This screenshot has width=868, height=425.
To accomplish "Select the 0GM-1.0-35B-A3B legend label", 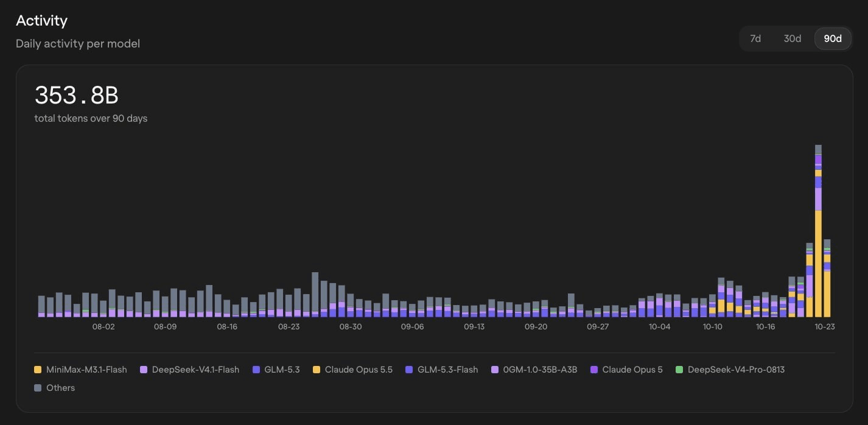I will pos(540,370).
